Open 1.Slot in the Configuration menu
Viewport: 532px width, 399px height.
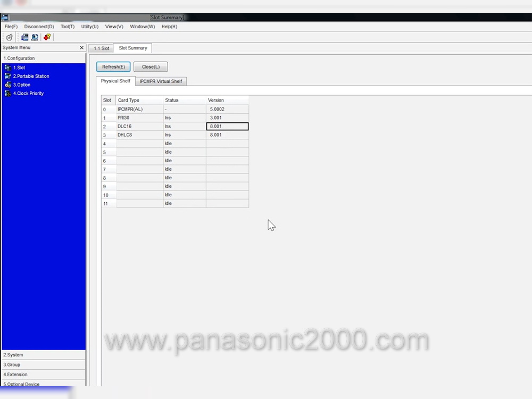tap(19, 68)
